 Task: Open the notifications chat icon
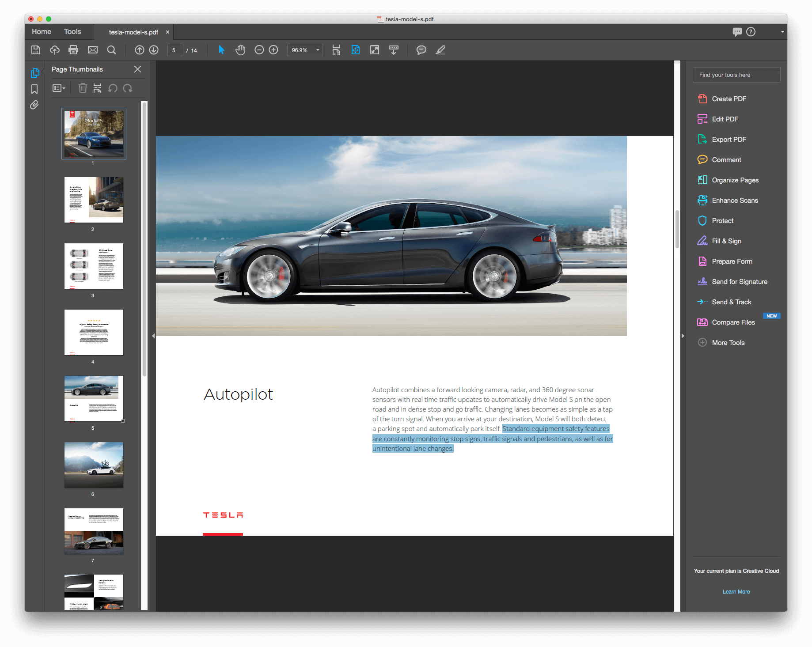tap(737, 32)
